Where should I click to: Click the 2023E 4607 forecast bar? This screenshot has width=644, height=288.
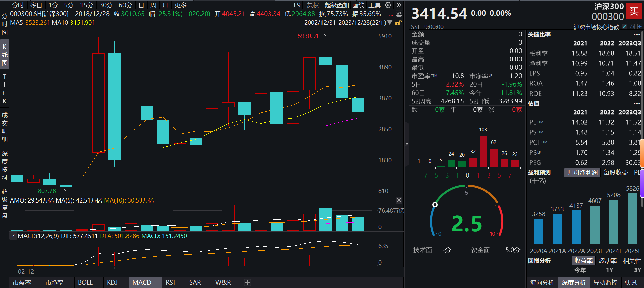pos(595,225)
